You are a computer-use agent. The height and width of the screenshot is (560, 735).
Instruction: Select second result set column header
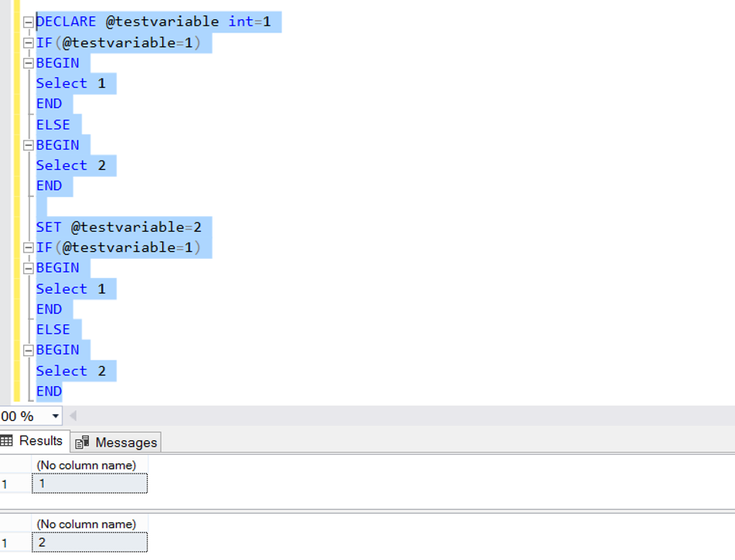coord(90,524)
